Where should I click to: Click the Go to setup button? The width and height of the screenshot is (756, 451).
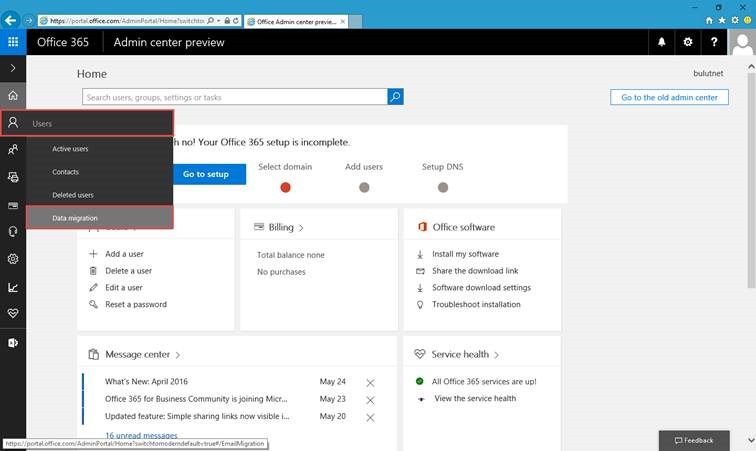point(206,174)
